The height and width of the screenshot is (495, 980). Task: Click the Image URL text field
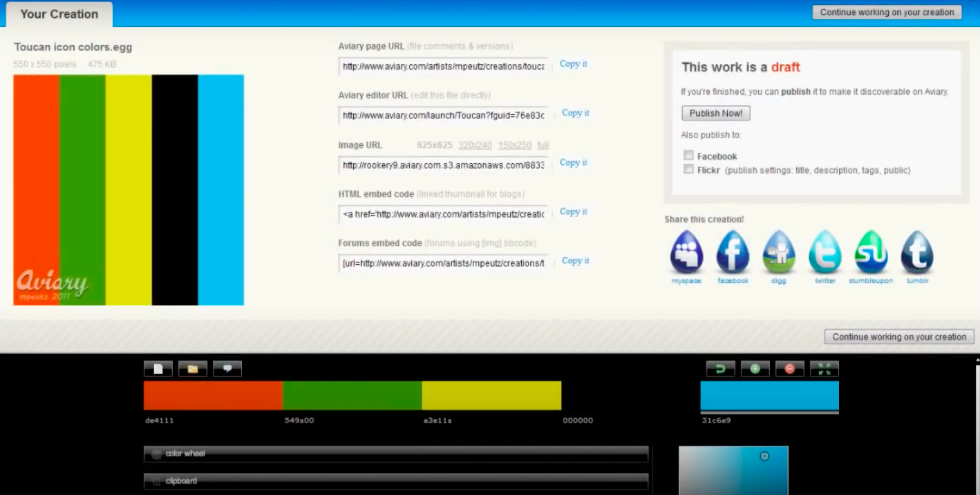coord(443,165)
